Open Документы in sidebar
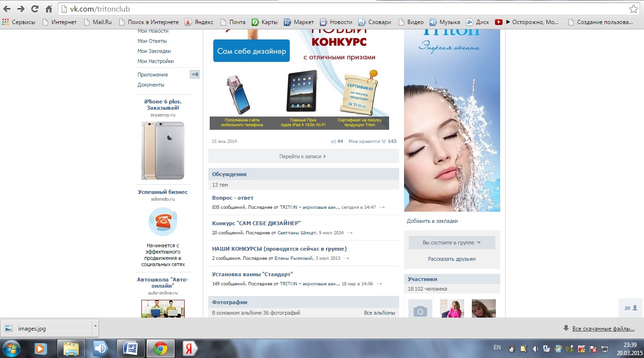The image size is (644, 358). click(151, 85)
